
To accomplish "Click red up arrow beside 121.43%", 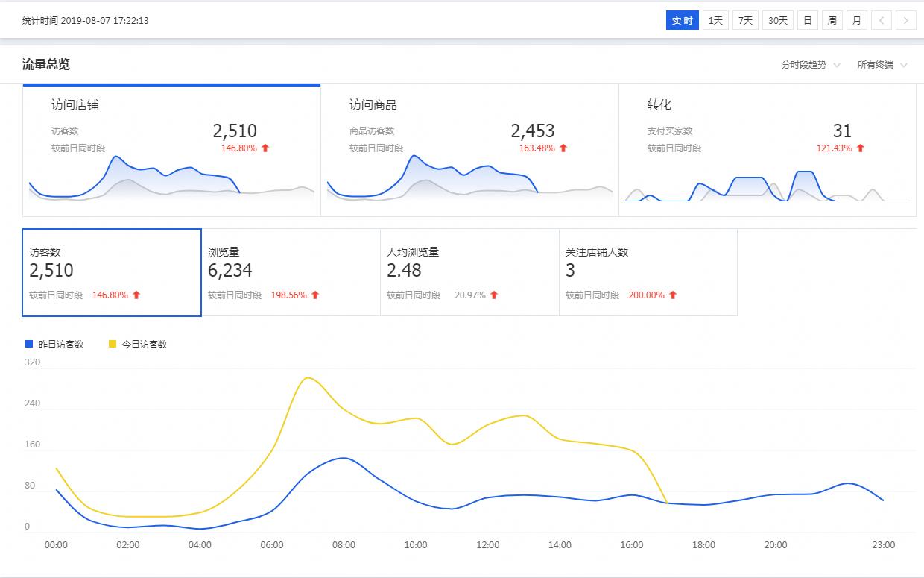I will (x=861, y=148).
